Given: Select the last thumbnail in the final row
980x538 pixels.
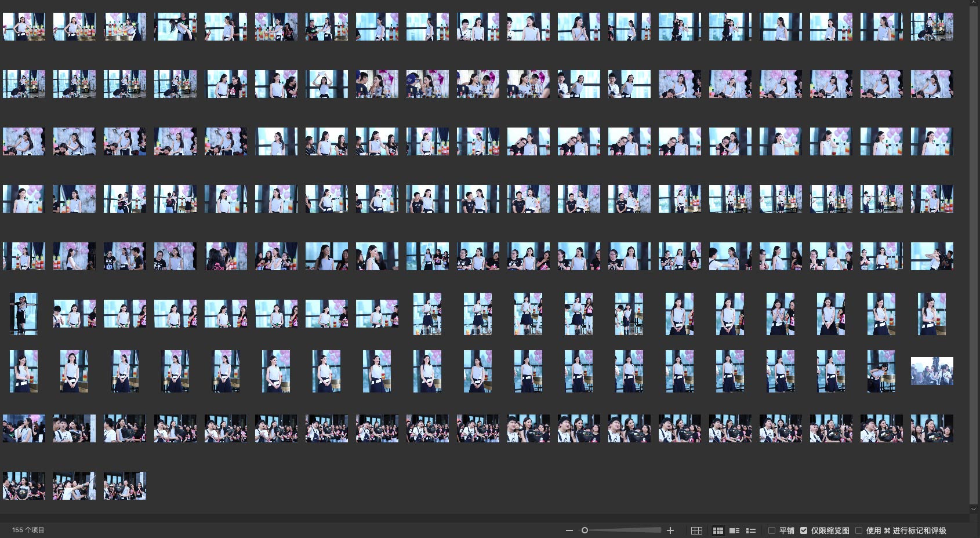Looking at the screenshot, I should pyautogui.click(x=125, y=486).
